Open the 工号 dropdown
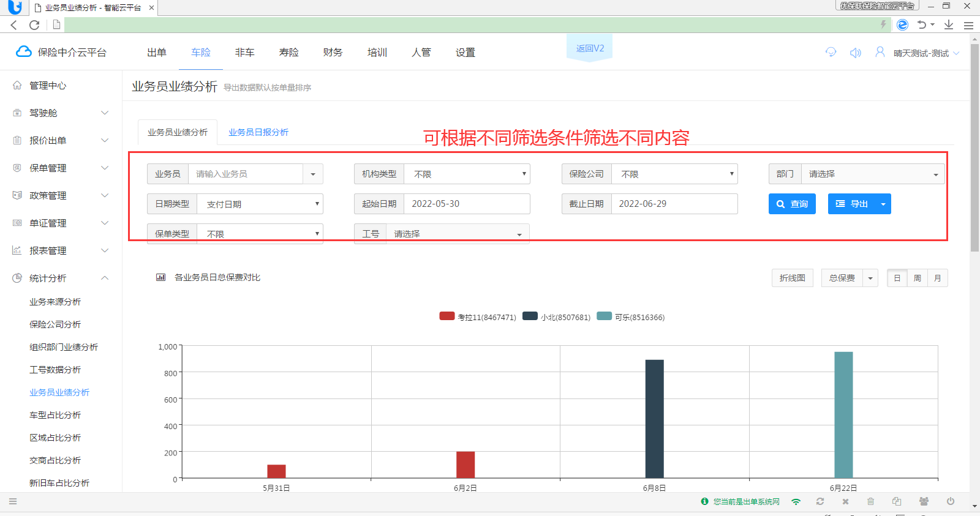The image size is (980, 516). (x=458, y=234)
